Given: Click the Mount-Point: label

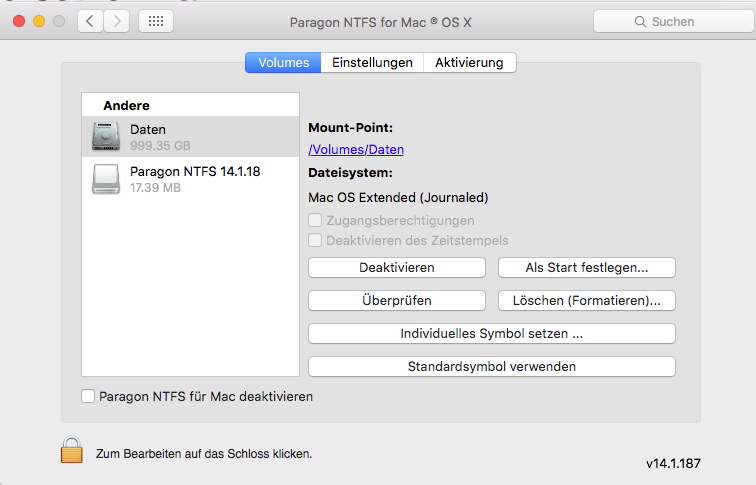Looking at the screenshot, I should (x=351, y=128).
